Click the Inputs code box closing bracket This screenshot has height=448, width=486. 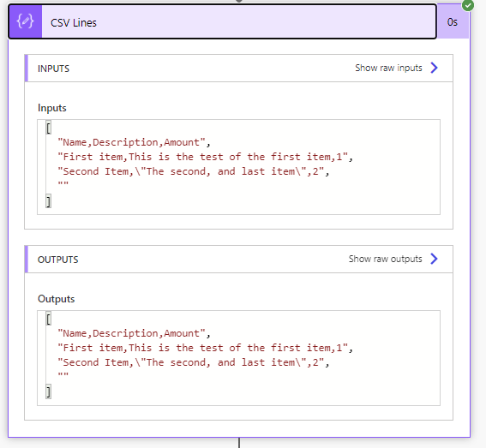click(x=48, y=201)
